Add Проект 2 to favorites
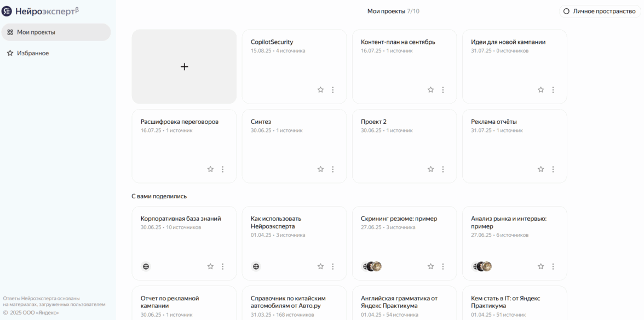The width and height of the screenshot is (644, 320). [x=430, y=169]
